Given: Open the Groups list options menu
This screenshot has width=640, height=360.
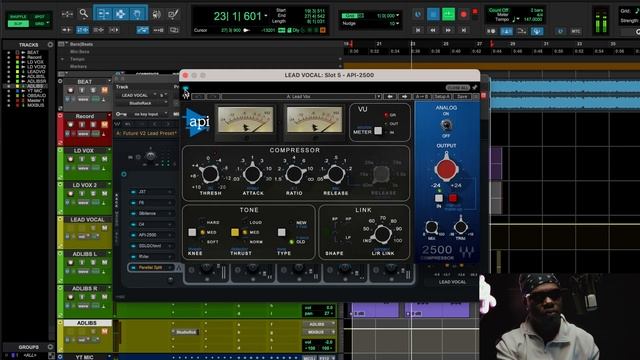Looking at the screenshot, I should click(50, 347).
